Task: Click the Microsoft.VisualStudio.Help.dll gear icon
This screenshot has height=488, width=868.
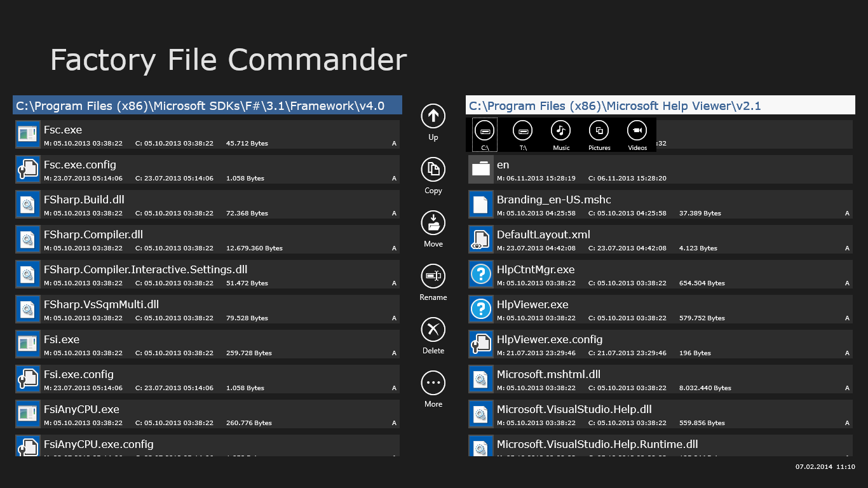Action: [x=481, y=414]
